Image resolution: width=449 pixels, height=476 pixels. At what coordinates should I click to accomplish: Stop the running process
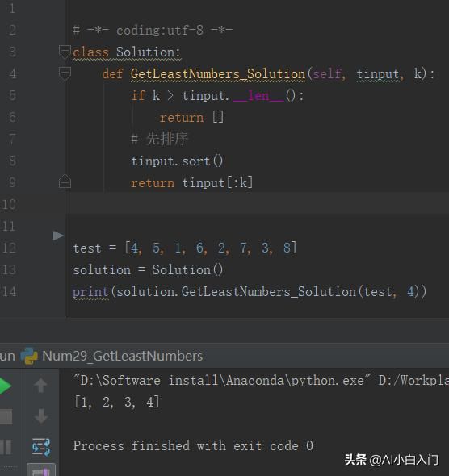tap(6, 416)
